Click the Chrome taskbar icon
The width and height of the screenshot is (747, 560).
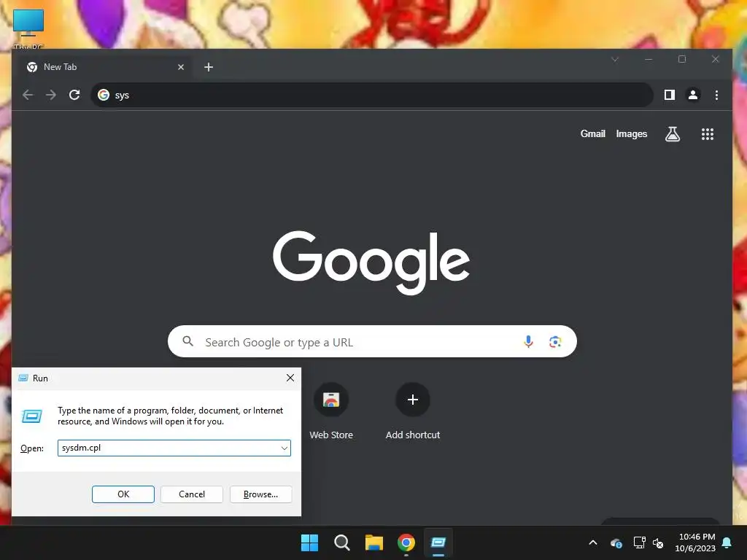pyautogui.click(x=406, y=542)
